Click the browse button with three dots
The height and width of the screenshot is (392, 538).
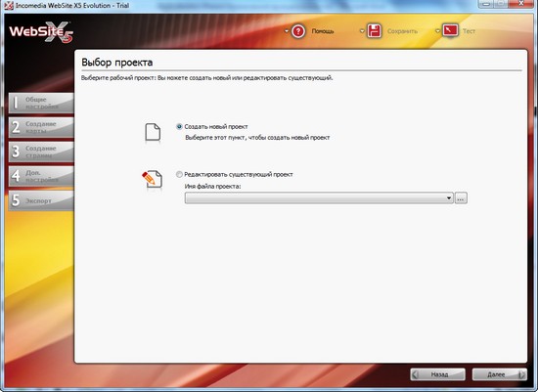click(461, 197)
